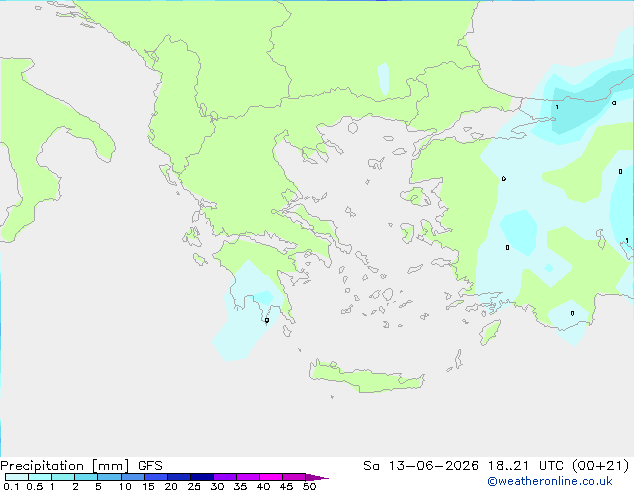The height and width of the screenshot is (490, 634).
Task: Click the 1–2 mm legend swatch
Action: click(63, 477)
